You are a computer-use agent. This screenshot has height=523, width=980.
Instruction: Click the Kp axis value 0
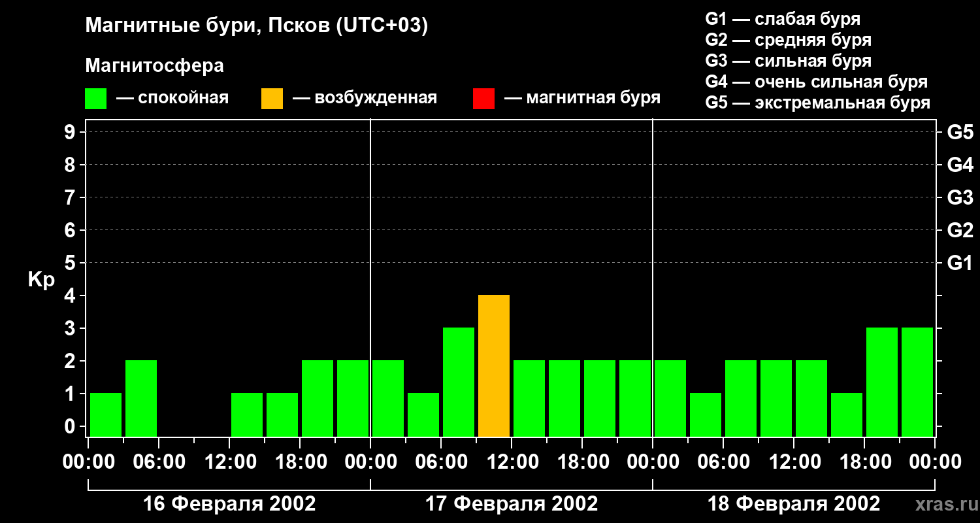click(x=71, y=426)
